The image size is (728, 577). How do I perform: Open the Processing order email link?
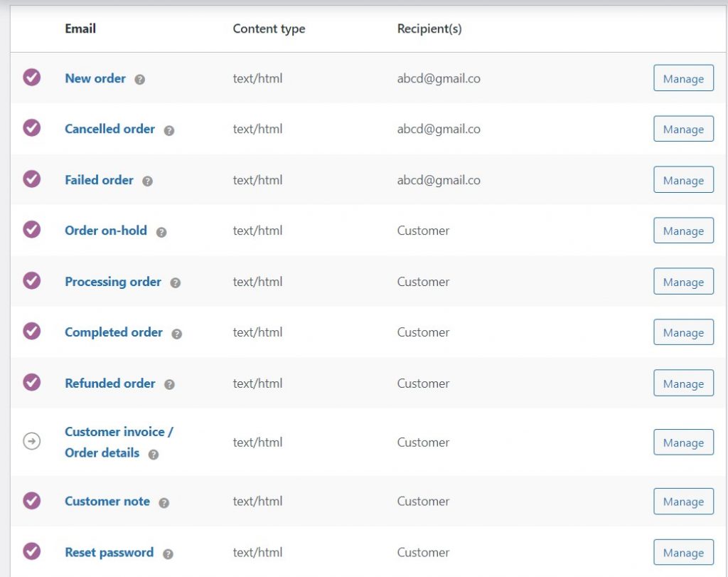(x=113, y=282)
